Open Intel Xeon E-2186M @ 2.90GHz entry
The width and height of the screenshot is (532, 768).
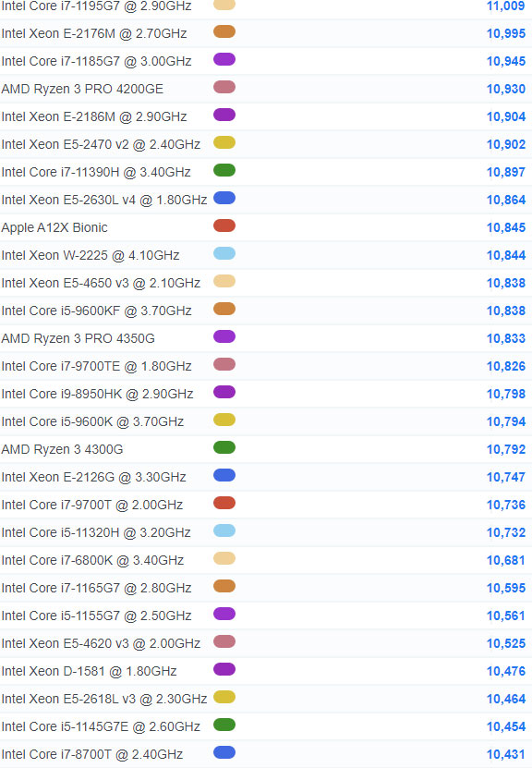[x=94, y=116]
